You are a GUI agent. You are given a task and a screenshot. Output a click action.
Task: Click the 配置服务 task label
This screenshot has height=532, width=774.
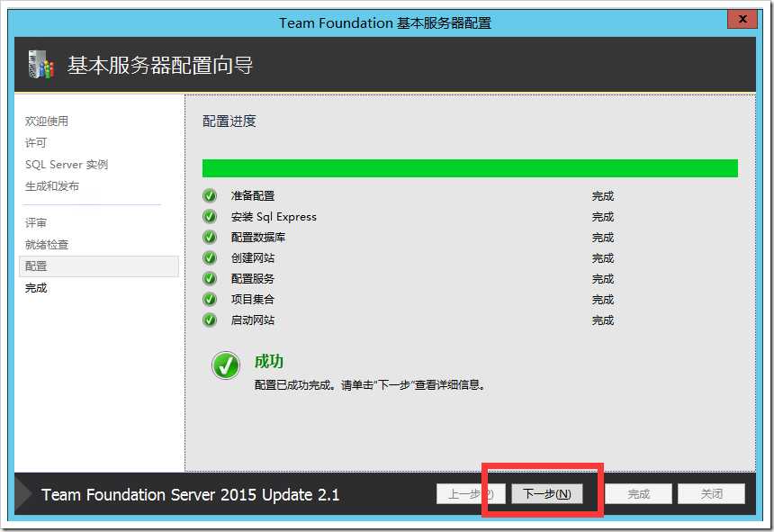253,279
